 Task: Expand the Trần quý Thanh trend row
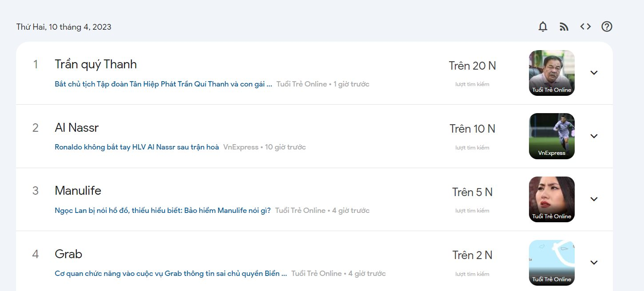point(594,73)
